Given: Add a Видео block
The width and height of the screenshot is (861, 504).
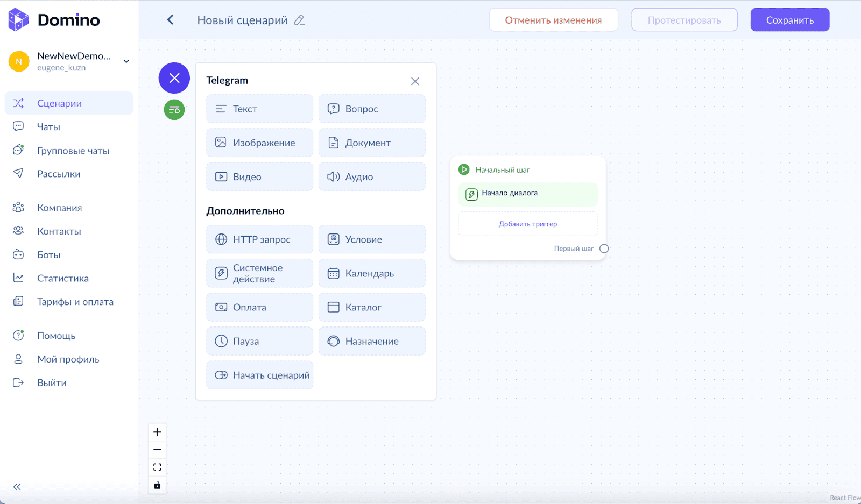Looking at the screenshot, I should tap(259, 176).
